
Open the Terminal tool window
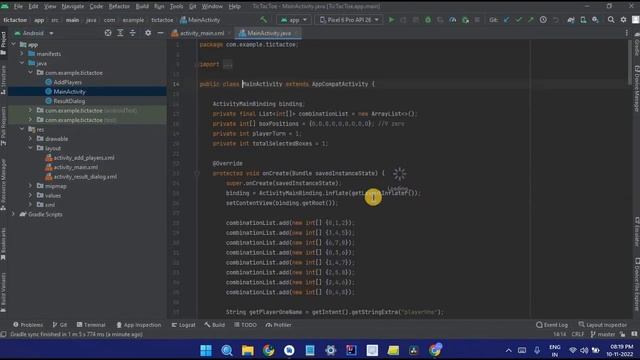tap(91, 325)
